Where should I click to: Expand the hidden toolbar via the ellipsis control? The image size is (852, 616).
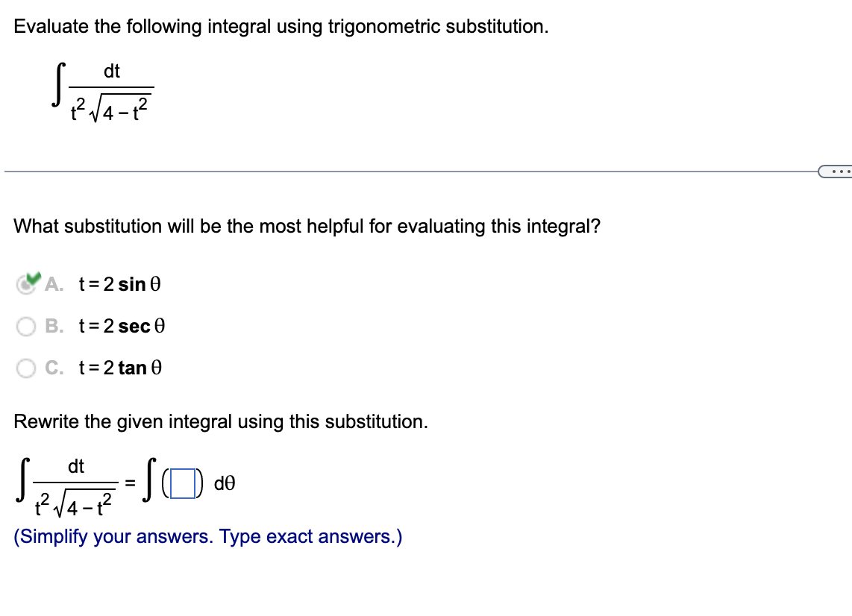coord(839,172)
